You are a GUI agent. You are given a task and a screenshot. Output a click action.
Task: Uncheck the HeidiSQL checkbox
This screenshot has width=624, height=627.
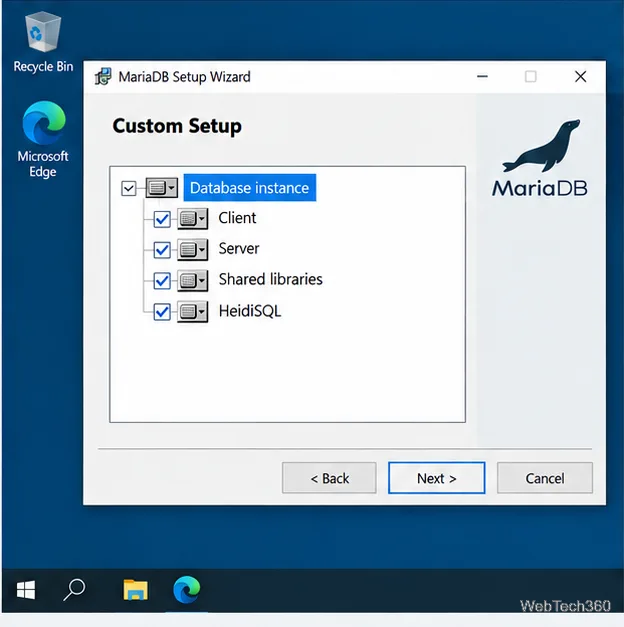162,312
